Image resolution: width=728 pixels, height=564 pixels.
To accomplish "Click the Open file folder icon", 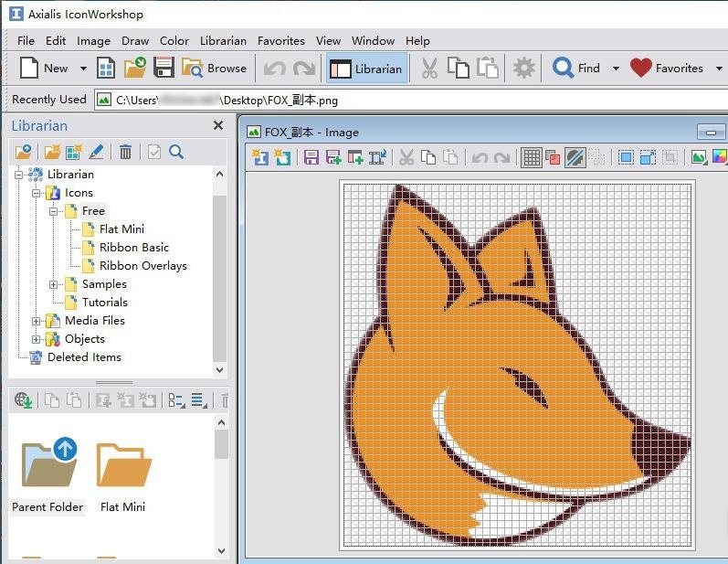I will (x=134, y=68).
